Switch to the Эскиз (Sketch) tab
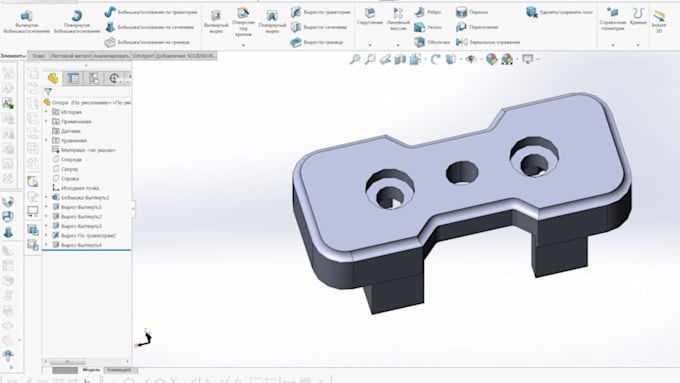The width and height of the screenshot is (680, 383). 39,56
